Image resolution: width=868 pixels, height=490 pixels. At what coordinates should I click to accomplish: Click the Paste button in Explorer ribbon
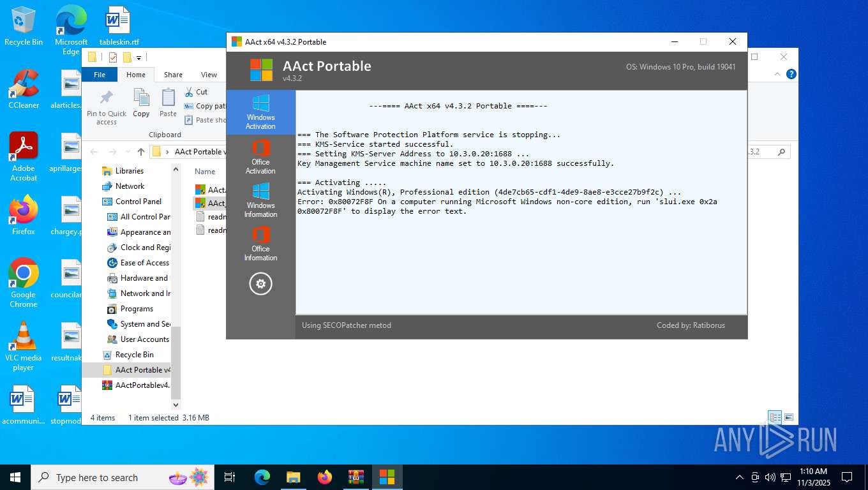[168, 103]
